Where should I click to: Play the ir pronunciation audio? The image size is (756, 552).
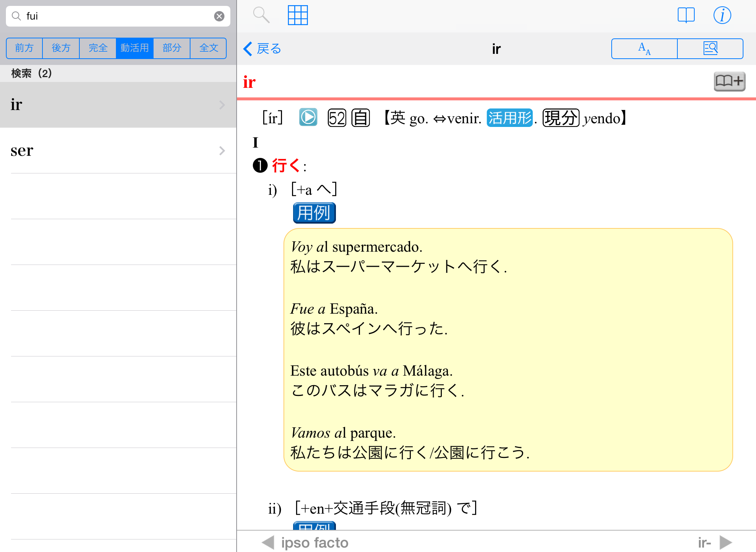[x=308, y=118]
